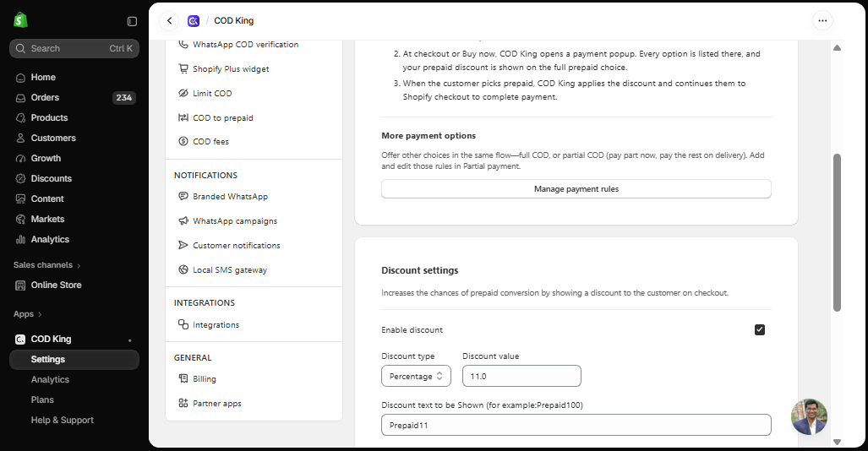Click the Content image icon
Viewport: 868px width, 451px height.
point(20,199)
